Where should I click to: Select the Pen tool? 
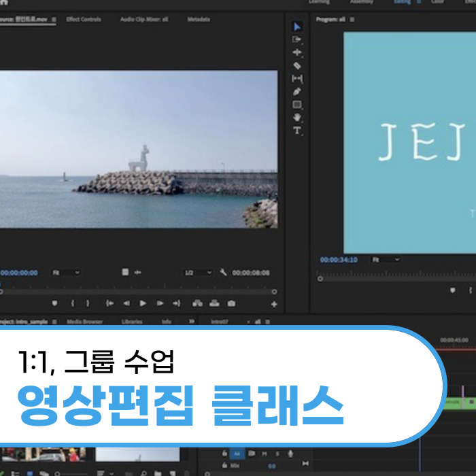click(297, 92)
